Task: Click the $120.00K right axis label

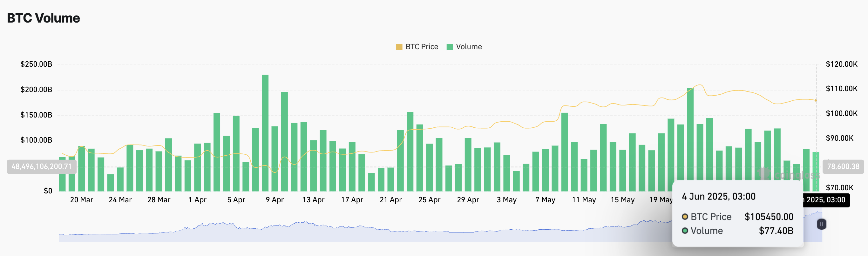Action: tap(841, 64)
